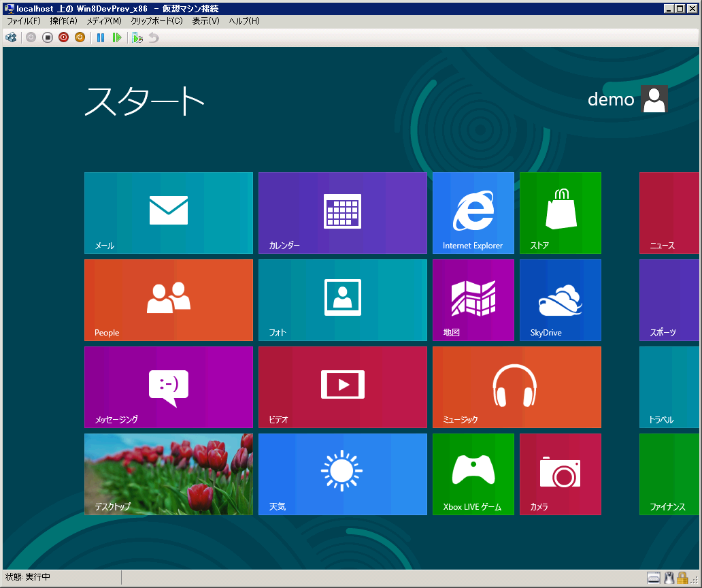Open the SkyDrive tile
This screenshot has height=588, width=702.
coord(560,299)
